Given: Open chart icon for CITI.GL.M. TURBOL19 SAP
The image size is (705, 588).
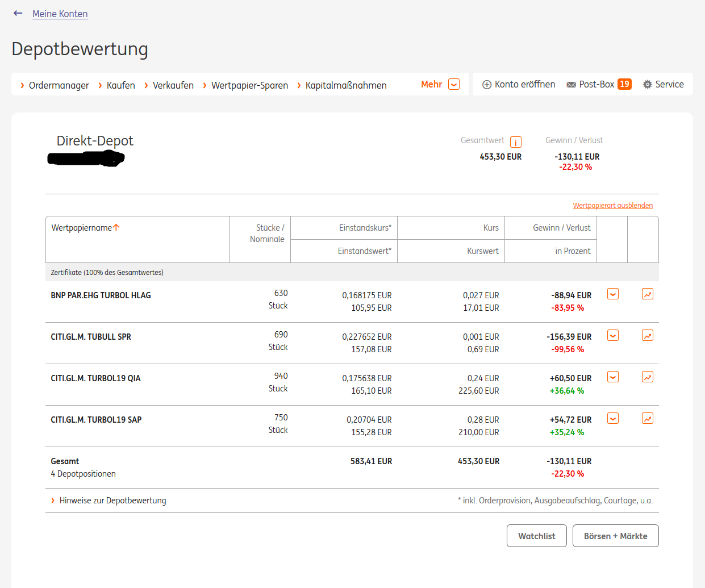Looking at the screenshot, I should pos(647,419).
